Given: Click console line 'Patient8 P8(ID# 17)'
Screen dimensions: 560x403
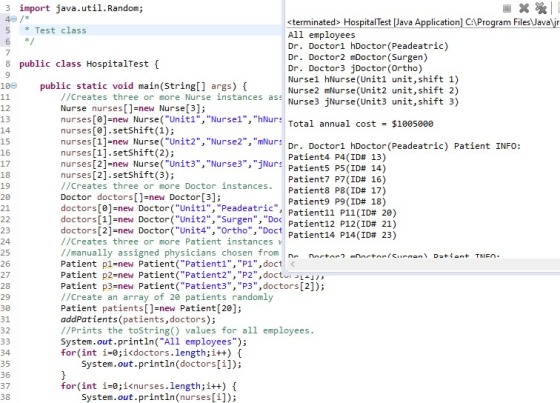Looking at the screenshot, I should tap(337, 190).
